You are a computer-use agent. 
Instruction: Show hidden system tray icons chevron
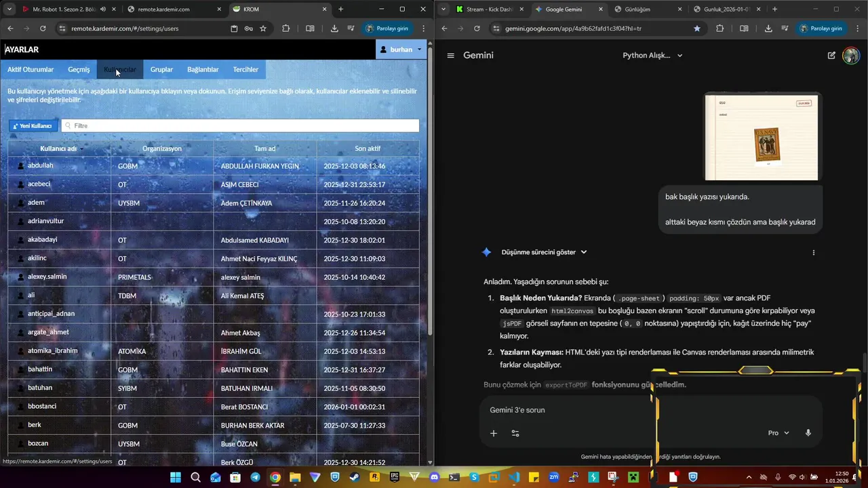pos(749,477)
